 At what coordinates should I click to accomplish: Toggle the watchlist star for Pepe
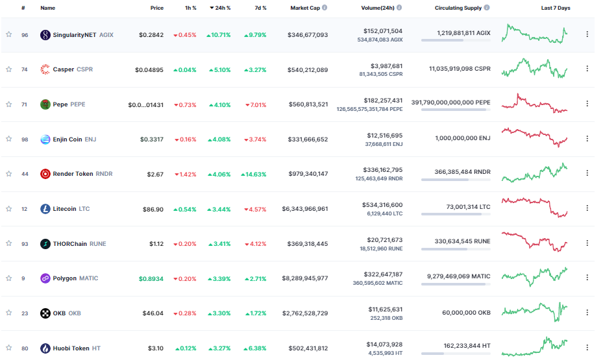(x=9, y=104)
